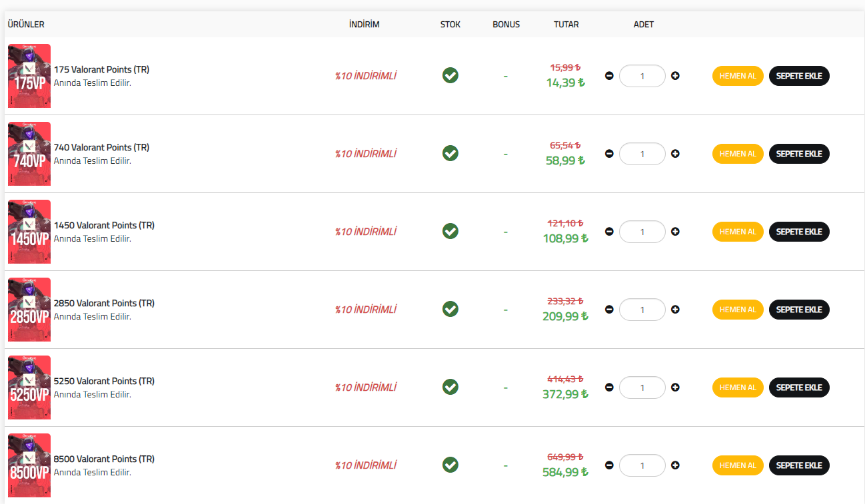This screenshot has height=504, width=865.
Task: Focus quantity field for 175 Valorant Points
Action: (x=642, y=76)
